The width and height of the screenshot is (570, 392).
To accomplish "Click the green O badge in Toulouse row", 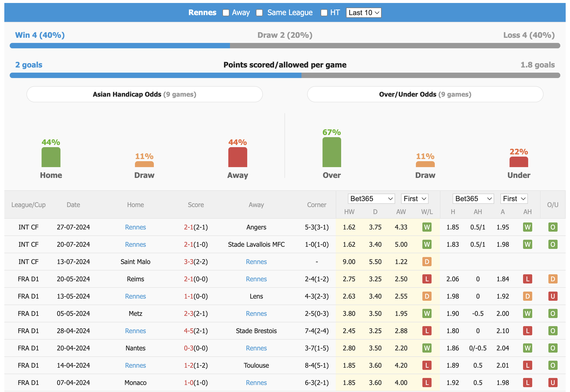I will coord(553,365).
